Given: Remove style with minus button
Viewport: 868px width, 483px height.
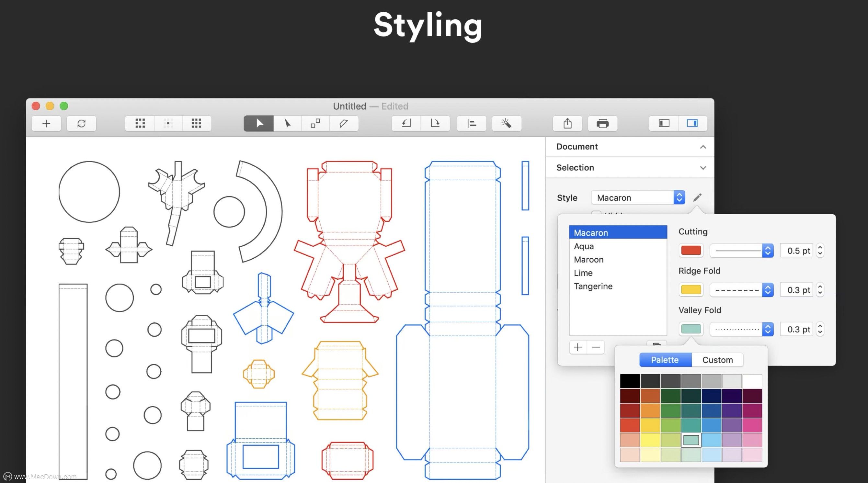Looking at the screenshot, I should pyautogui.click(x=596, y=347).
